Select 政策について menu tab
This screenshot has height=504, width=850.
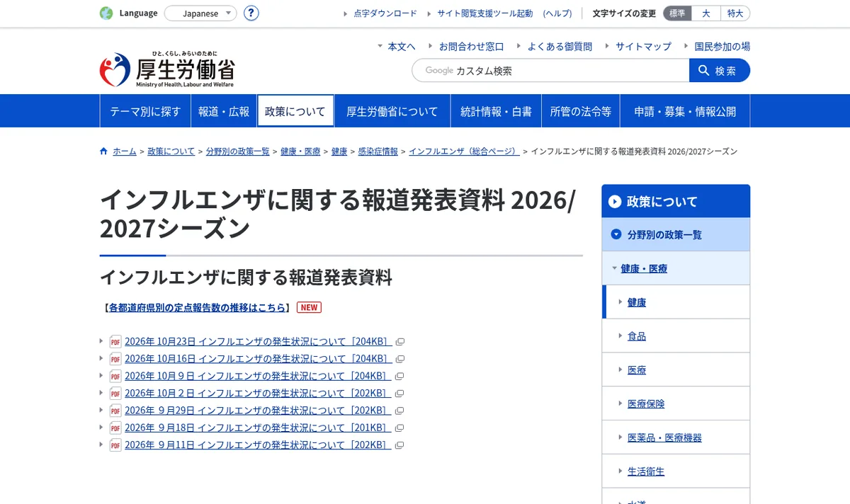click(295, 111)
